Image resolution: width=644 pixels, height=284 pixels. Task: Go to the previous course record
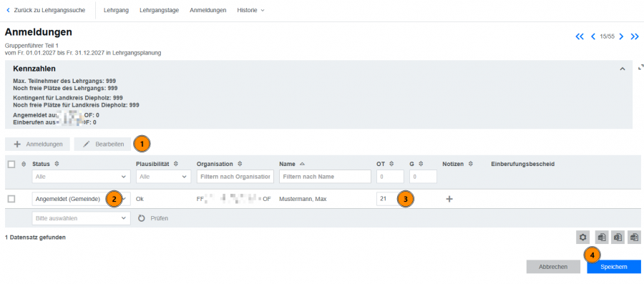click(593, 36)
